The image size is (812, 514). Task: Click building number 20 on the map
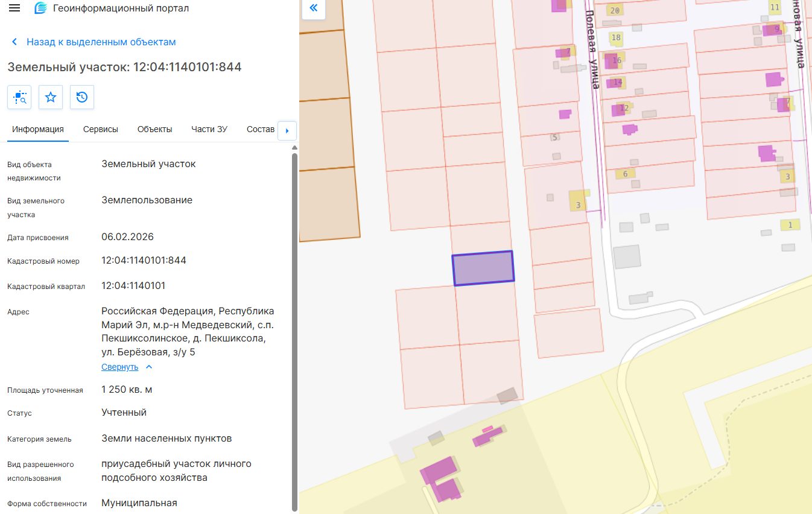click(x=615, y=11)
